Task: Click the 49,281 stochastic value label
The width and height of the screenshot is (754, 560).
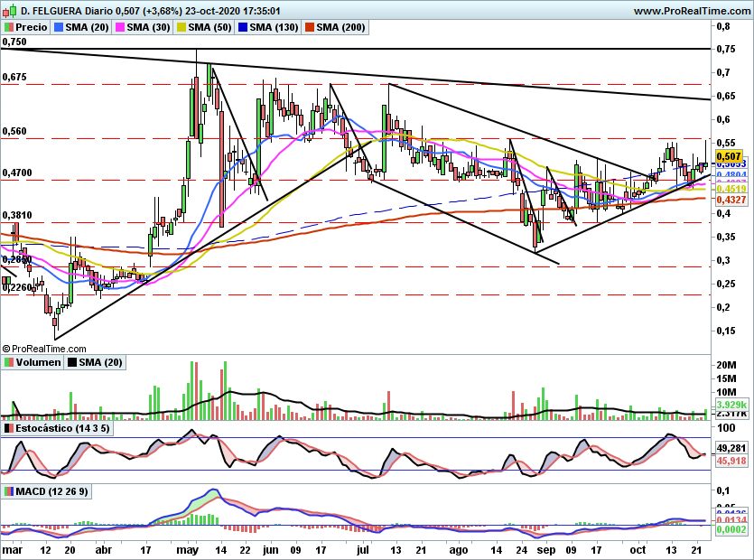Action: coord(731,448)
